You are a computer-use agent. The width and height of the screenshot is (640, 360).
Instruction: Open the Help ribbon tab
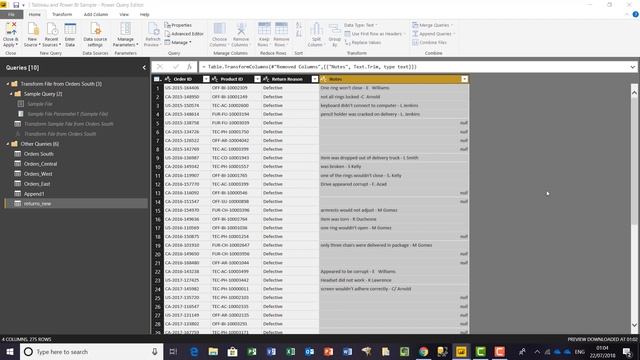pos(144,14)
